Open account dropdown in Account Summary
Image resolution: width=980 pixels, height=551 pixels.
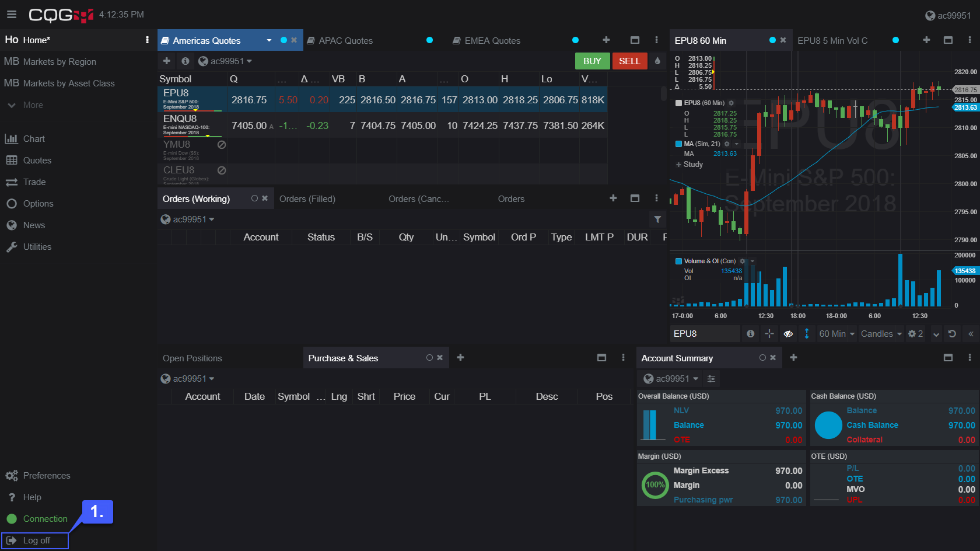pyautogui.click(x=671, y=379)
